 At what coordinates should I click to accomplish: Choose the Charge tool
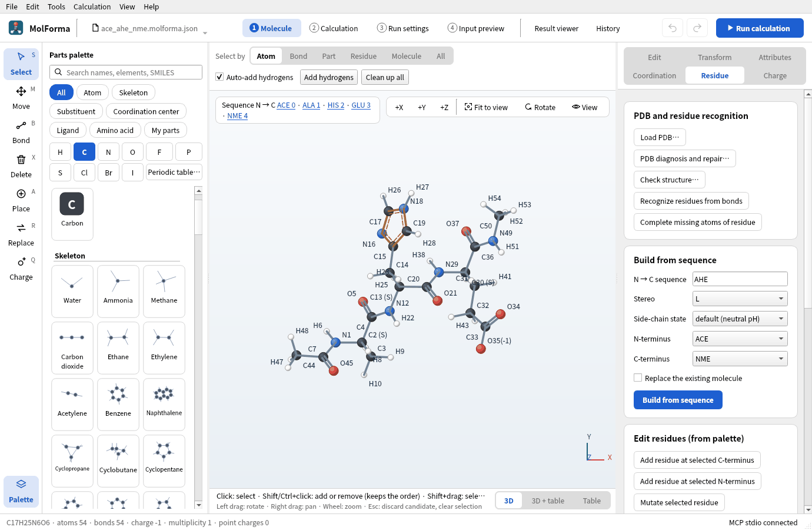tap(21, 269)
